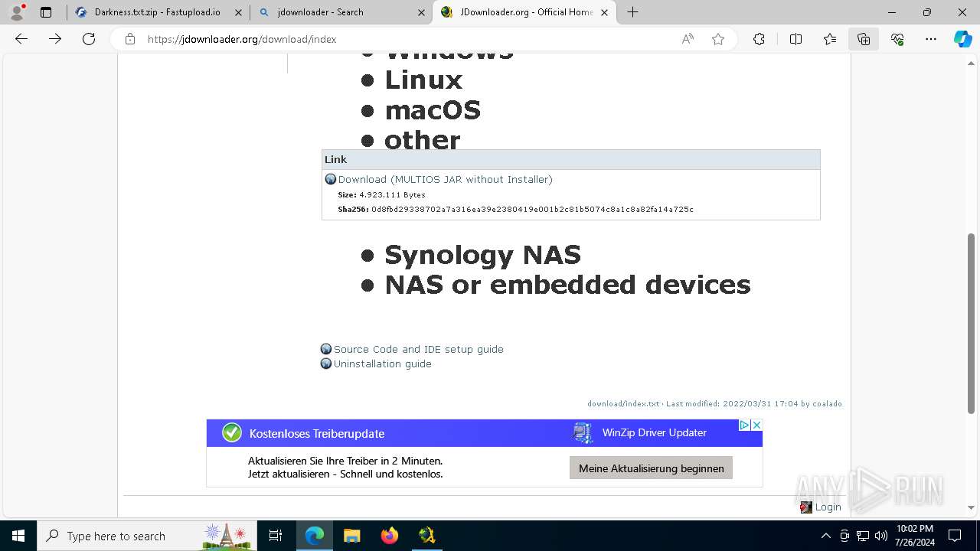Close the Darkness.txt.zip tab
This screenshot has width=980, height=551.
tap(238, 12)
